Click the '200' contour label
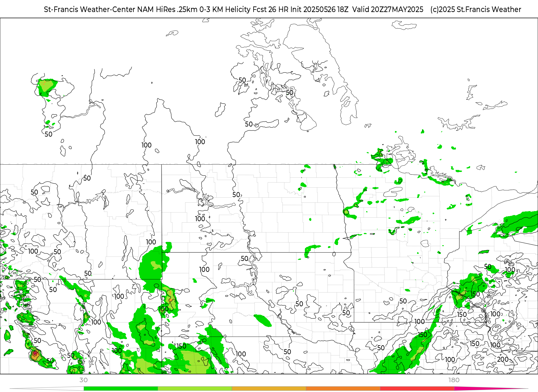 coord(503,359)
